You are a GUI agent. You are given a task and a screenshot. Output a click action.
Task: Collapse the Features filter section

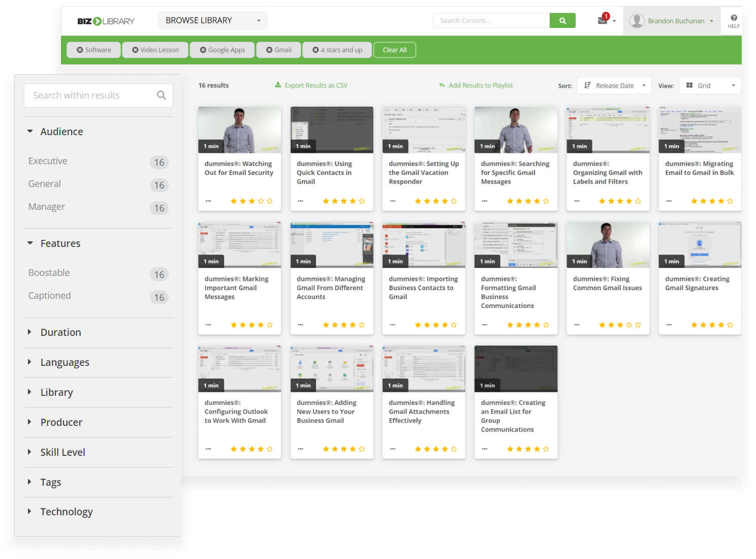coord(30,243)
